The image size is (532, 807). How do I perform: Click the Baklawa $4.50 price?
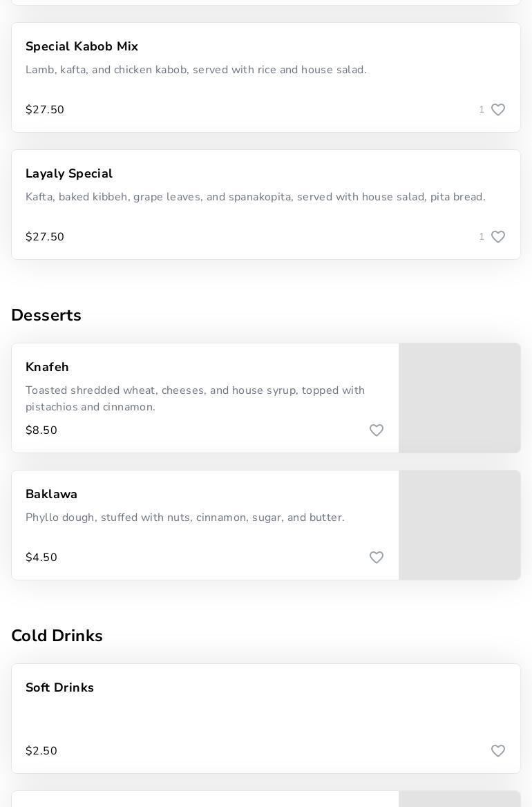(x=41, y=558)
